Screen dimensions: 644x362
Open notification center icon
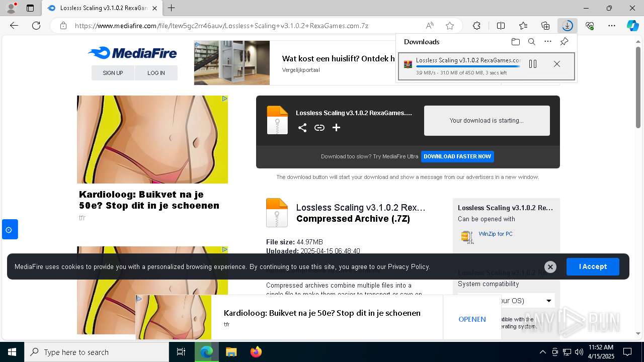click(627, 352)
